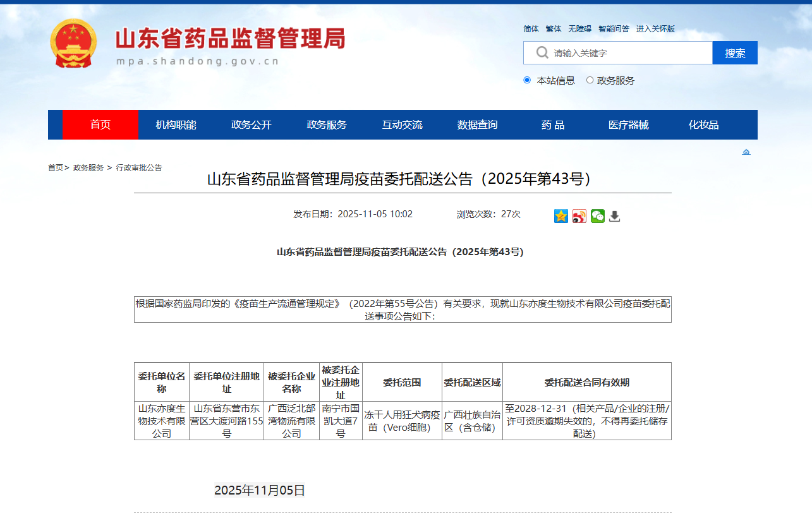Open the 首页 navigation tab
Image resolution: width=812 pixels, height=516 pixels.
click(x=100, y=124)
